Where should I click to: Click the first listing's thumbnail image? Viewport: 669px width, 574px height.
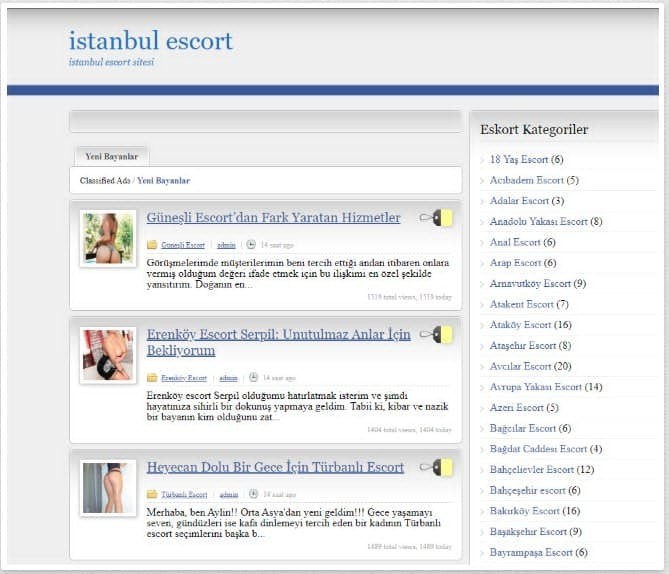(108, 239)
